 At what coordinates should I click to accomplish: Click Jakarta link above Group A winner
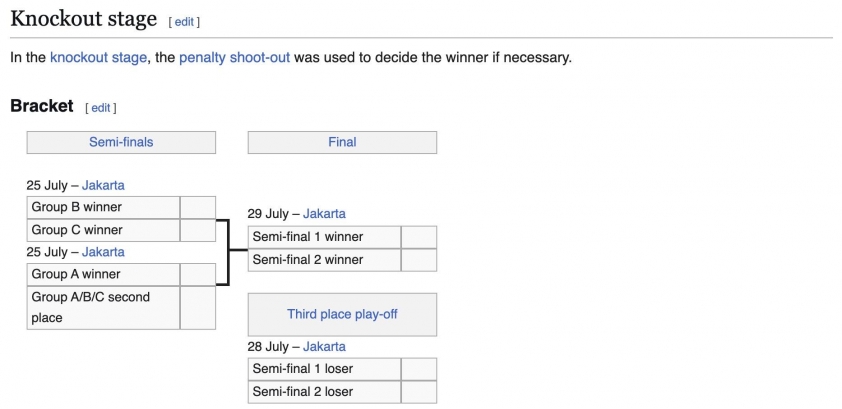point(103,252)
